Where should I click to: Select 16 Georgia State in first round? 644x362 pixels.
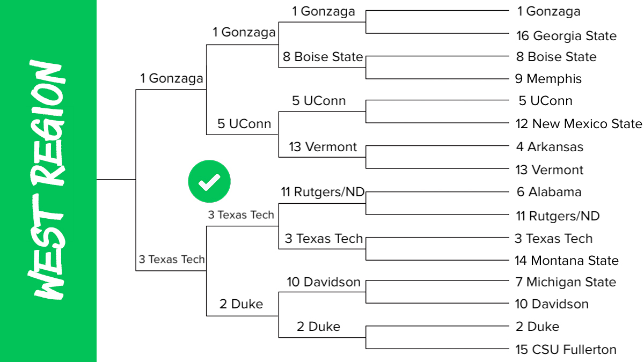click(x=567, y=36)
